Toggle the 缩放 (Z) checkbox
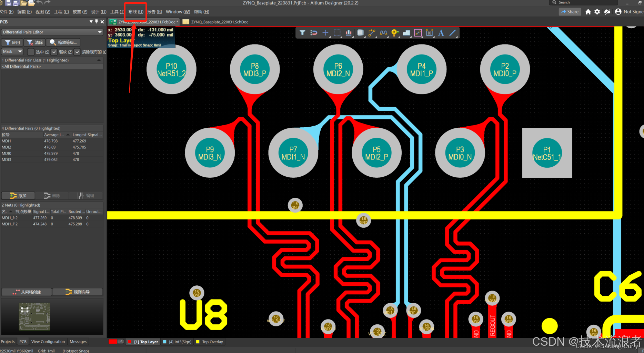 [x=54, y=52]
